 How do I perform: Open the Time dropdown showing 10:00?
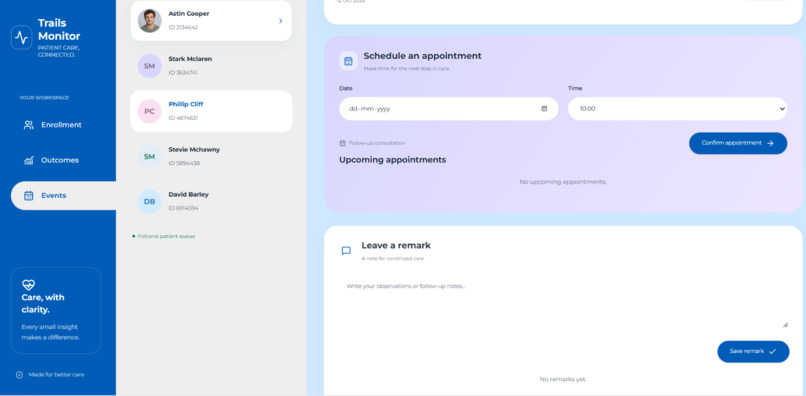pyautogui.click(x=677, y=109)
